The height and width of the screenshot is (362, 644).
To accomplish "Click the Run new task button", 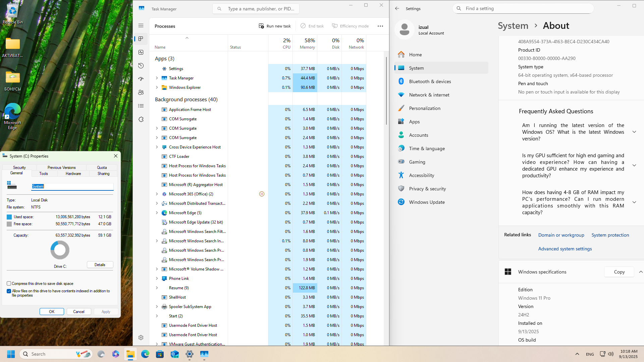I will click(275, 26).
